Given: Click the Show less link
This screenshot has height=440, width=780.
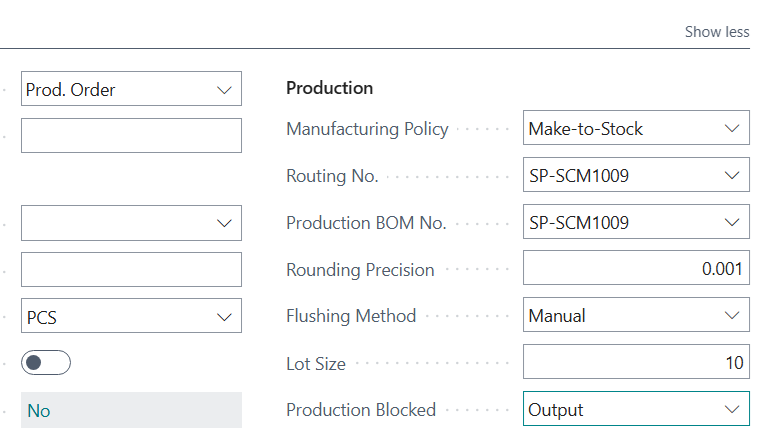Looking at the screenshot, I should (x=716, y=32).
